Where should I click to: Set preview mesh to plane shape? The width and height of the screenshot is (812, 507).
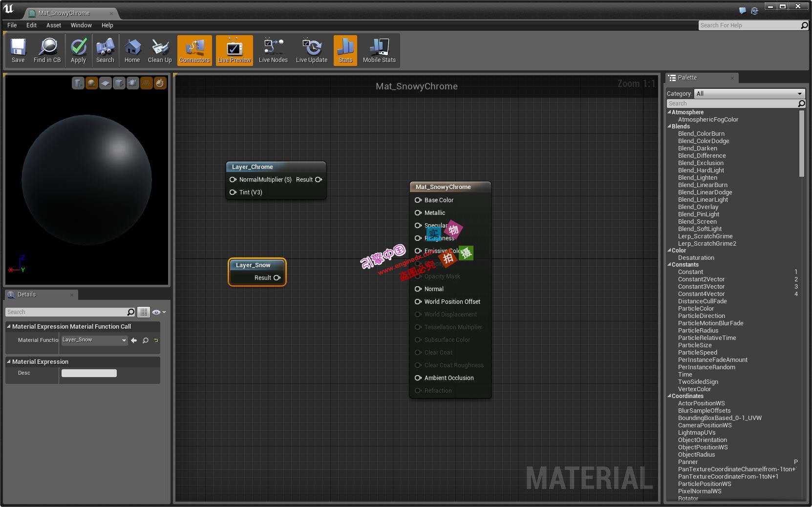pos(106,84)
